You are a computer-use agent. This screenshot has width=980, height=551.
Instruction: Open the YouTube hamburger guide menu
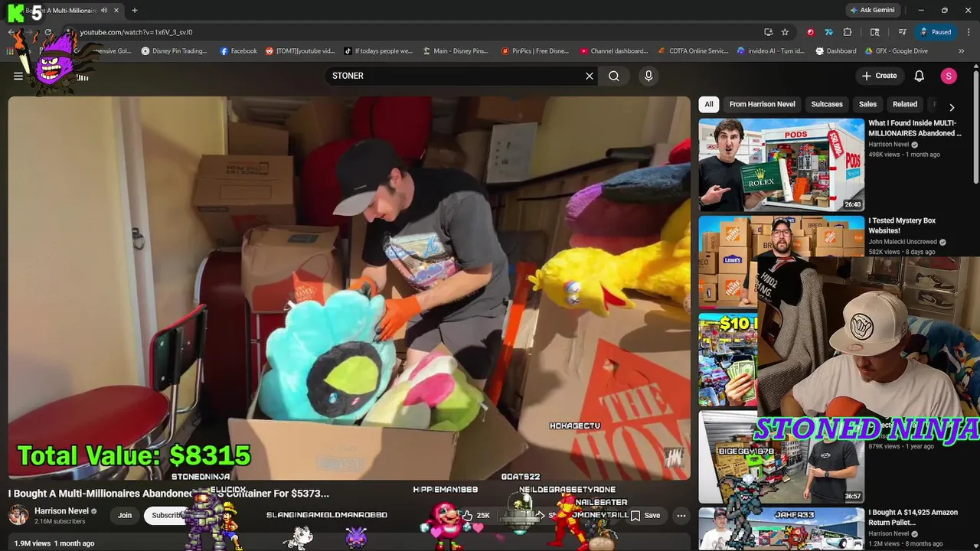click(x=18, y=76)
